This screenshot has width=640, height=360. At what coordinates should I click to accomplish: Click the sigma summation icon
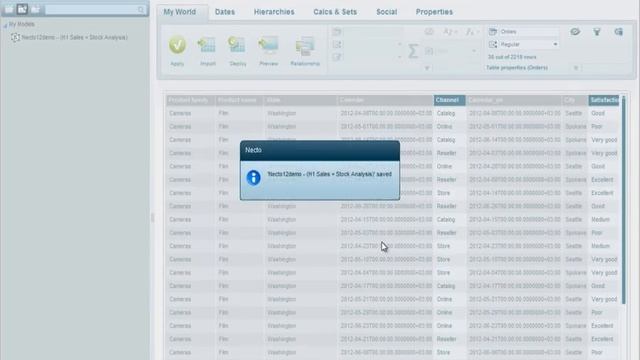(413, 51)
